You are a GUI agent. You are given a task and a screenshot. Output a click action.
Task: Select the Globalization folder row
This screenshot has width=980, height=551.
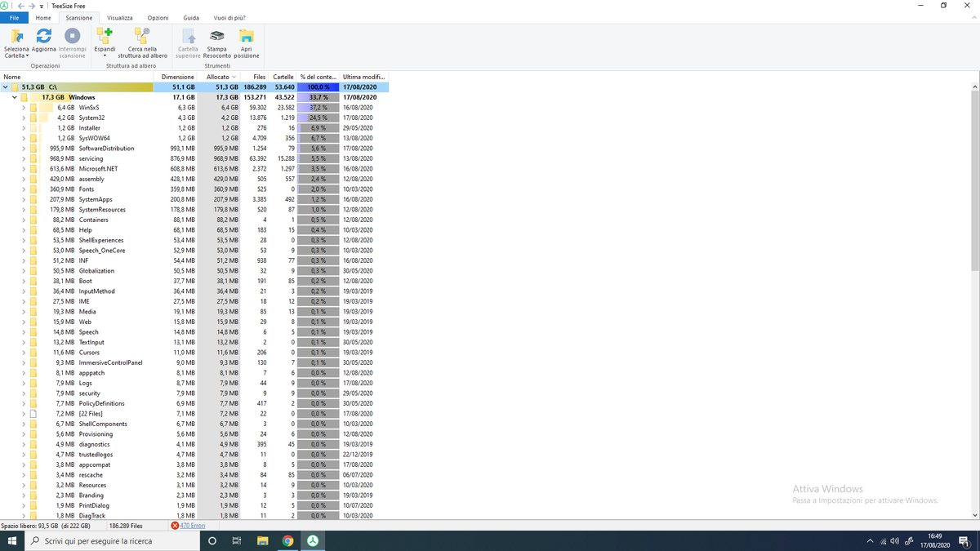coord(194,271)
